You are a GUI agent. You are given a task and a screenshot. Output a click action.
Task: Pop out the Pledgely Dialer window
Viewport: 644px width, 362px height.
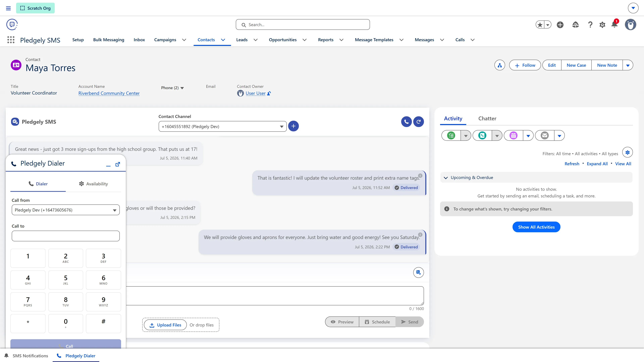(x=118, y=164)
